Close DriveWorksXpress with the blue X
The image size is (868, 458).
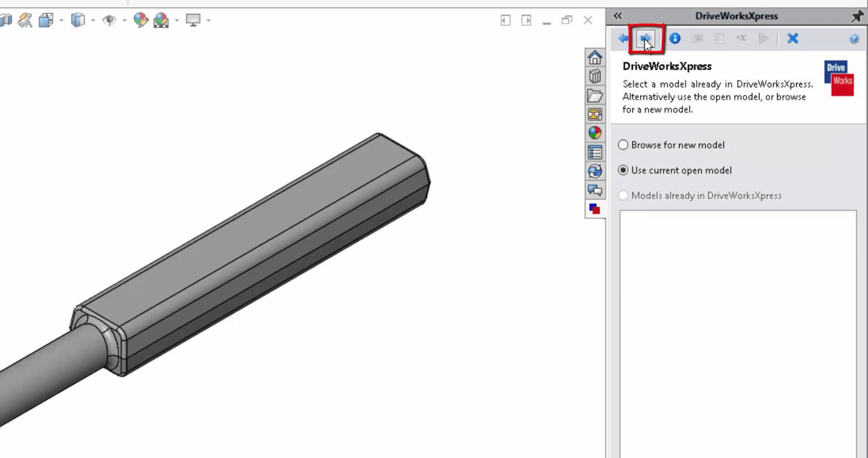coord(793,38)
